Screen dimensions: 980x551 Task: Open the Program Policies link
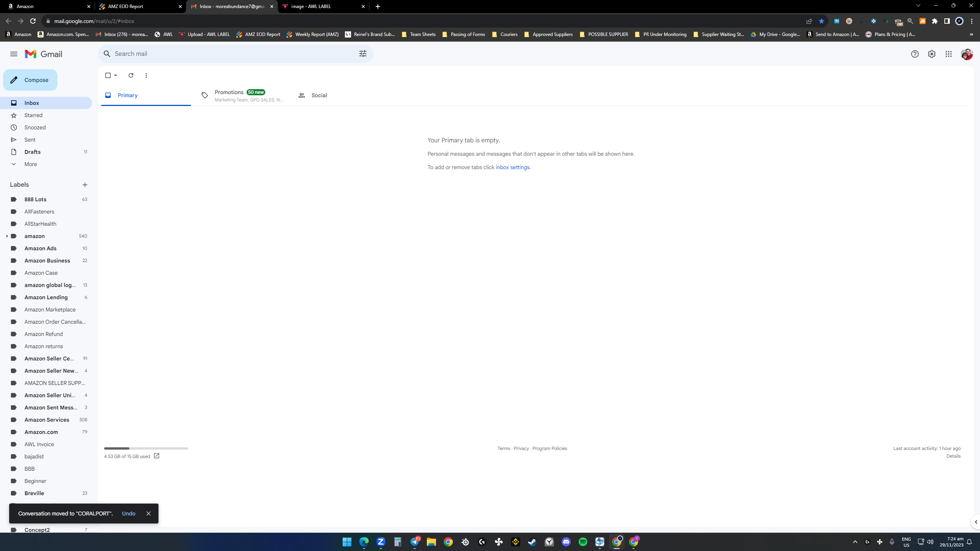[x=550, y=448]
